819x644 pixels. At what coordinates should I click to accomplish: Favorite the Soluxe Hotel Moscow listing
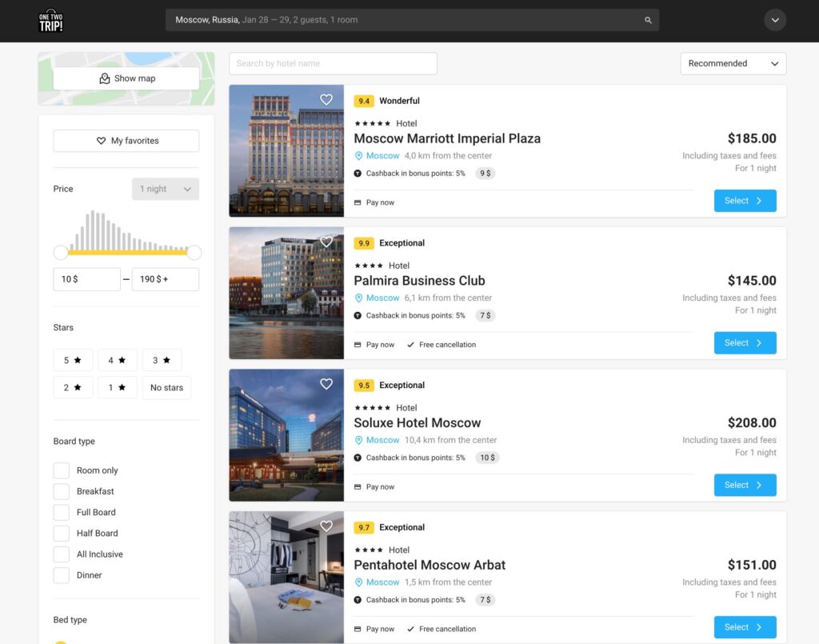pyautogui.click(x=326, y=384)
